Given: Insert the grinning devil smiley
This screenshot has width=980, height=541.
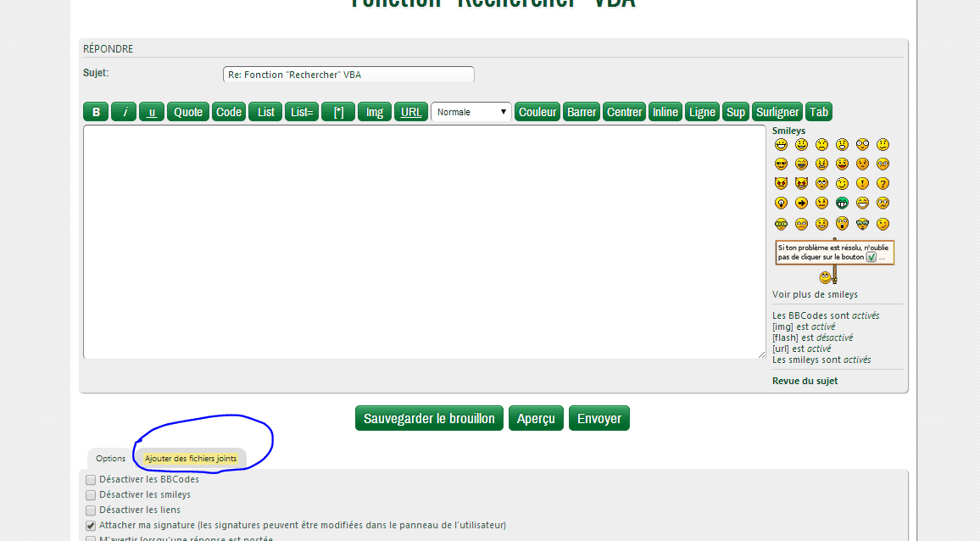Looking at the screenshot, I should tap(801, 183).
